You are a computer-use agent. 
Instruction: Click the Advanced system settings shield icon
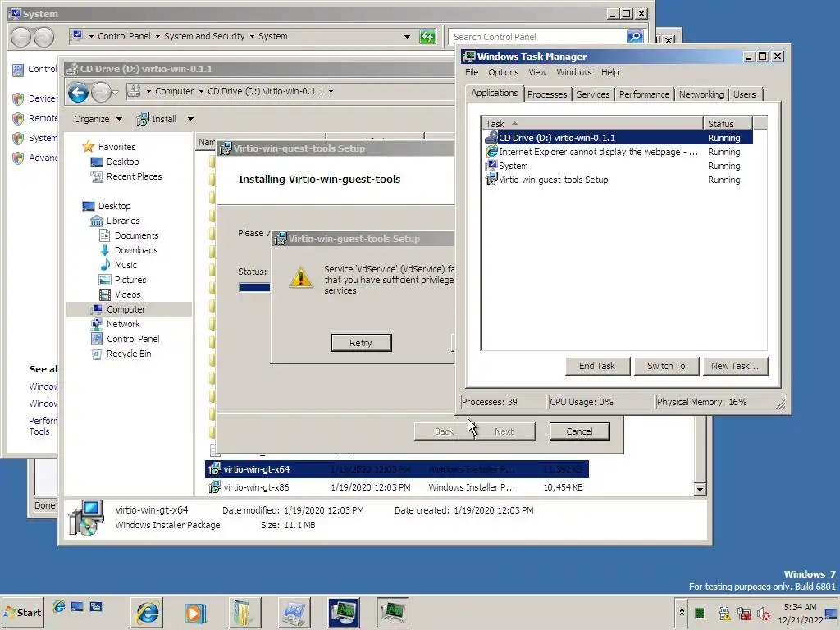coord(18,158)
